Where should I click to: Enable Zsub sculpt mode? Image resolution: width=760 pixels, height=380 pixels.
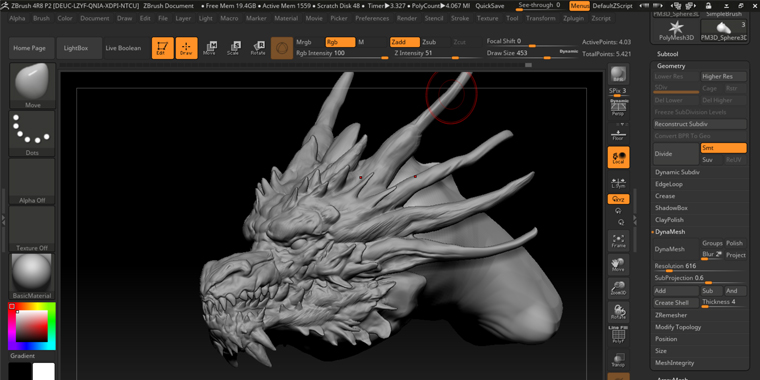(429, 42)
